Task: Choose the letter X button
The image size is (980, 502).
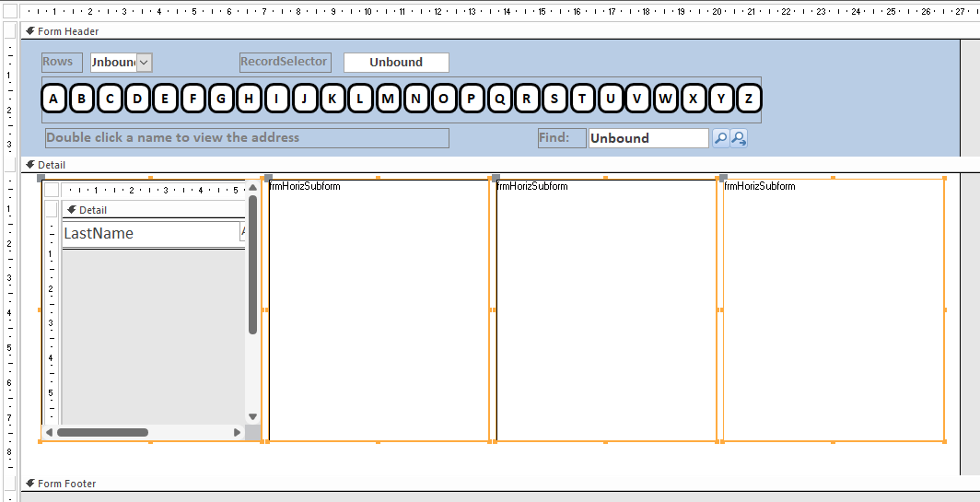Action: coord(694,99)
